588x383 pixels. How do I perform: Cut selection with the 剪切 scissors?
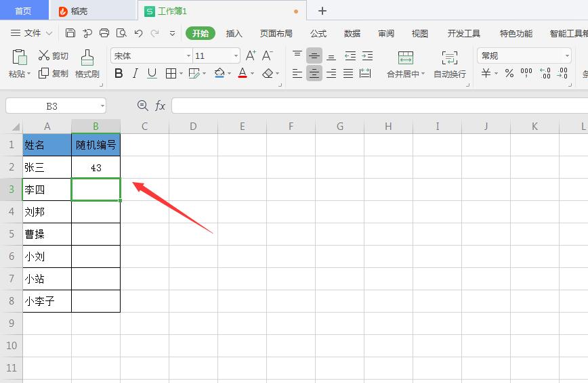click(x=54, y=55)
